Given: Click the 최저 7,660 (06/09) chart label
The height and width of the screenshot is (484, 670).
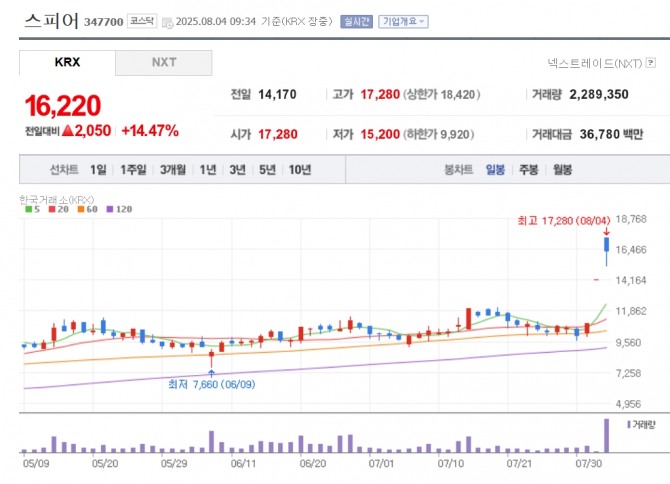Looking at the screenshot, I should [x=212, y=384].
